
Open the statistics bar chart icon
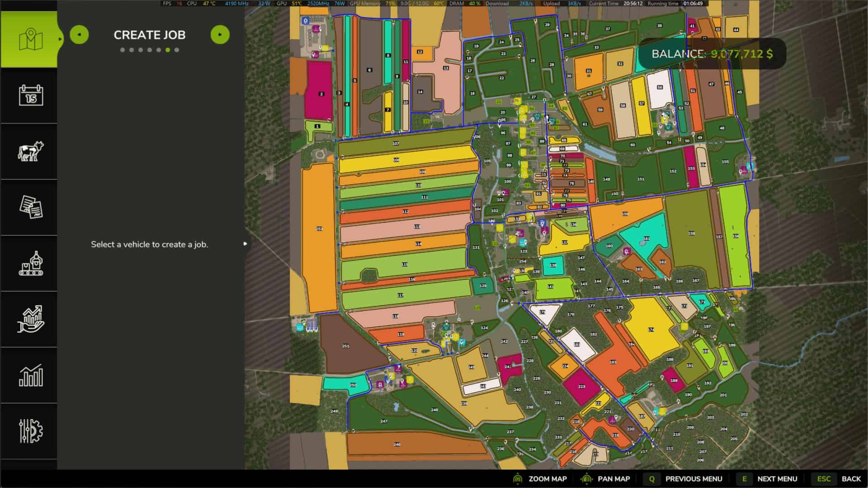coord(30,375)
